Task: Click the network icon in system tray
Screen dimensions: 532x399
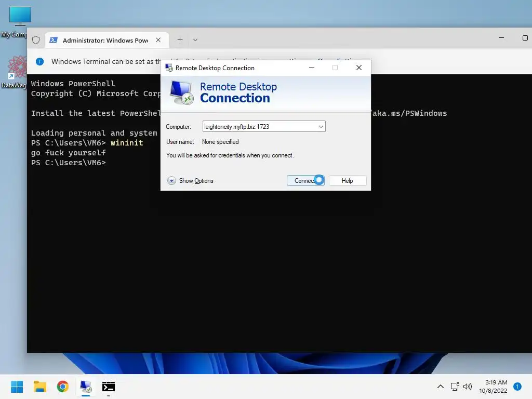Action: tap(455, 387)
